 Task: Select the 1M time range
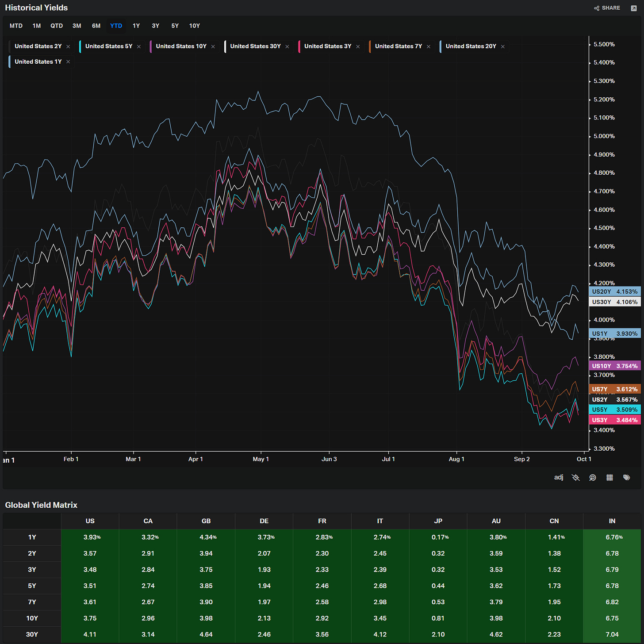37,26
